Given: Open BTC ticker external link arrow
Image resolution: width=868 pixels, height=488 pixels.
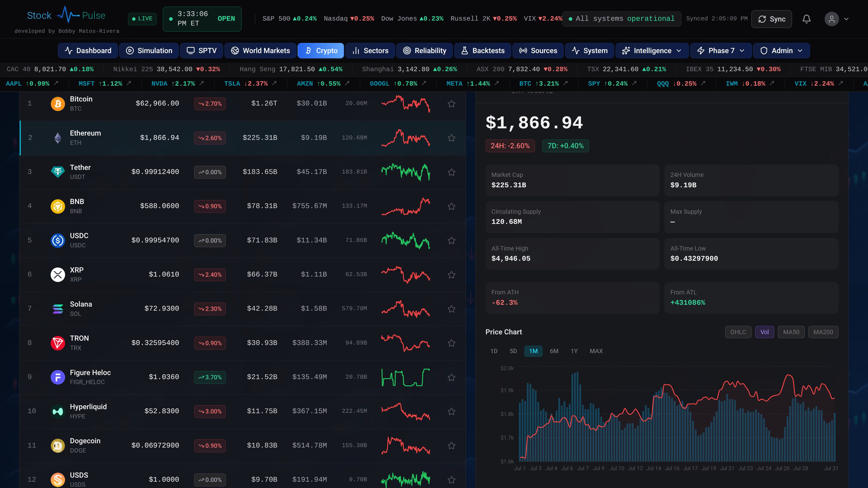Looking at the screenshot, I should pos(565,83).
